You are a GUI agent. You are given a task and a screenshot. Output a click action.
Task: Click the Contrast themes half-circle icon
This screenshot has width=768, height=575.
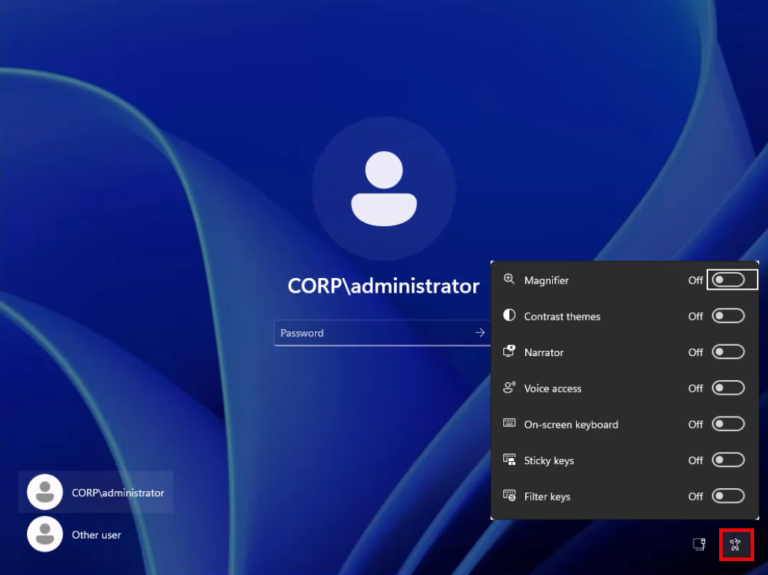coord(509,315)
